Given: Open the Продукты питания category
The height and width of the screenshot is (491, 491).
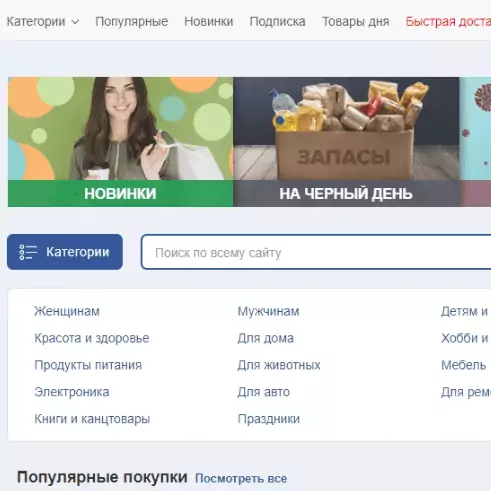Looking at the screenshot, I should point(88,365).
